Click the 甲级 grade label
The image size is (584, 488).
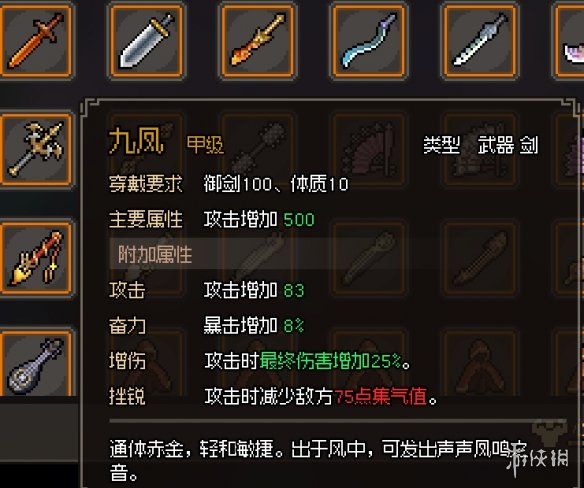point(205,145)
